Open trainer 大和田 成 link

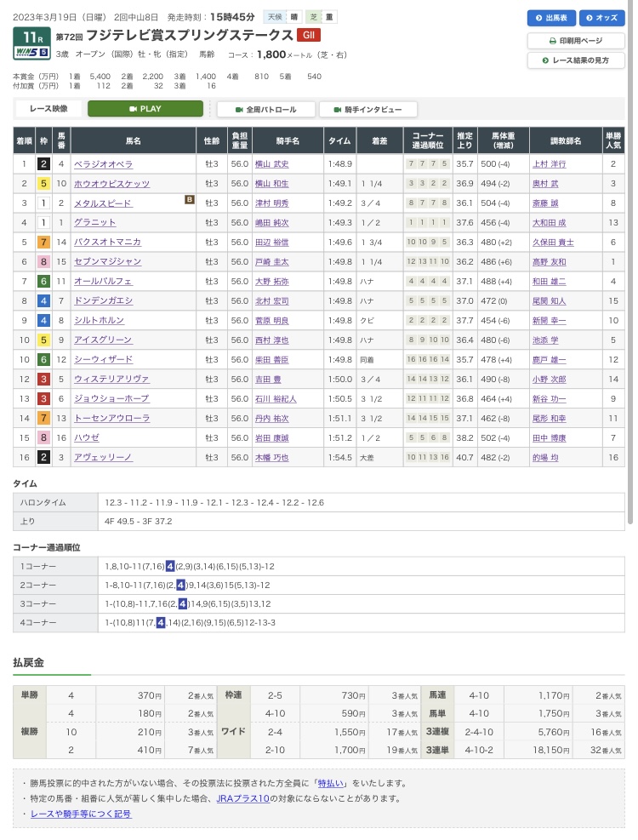[550, 223]
